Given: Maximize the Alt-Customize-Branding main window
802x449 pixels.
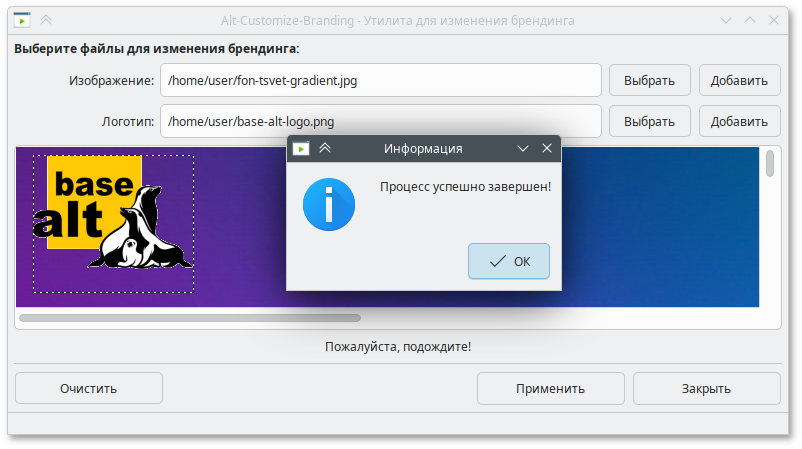Looking at the screenshot, I should (x=750, y=20).
